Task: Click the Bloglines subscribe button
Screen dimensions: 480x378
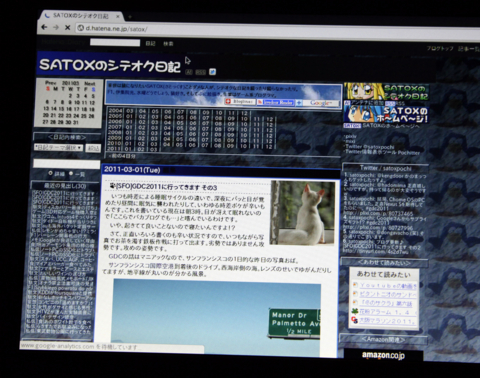Action: tap(239, 101)
